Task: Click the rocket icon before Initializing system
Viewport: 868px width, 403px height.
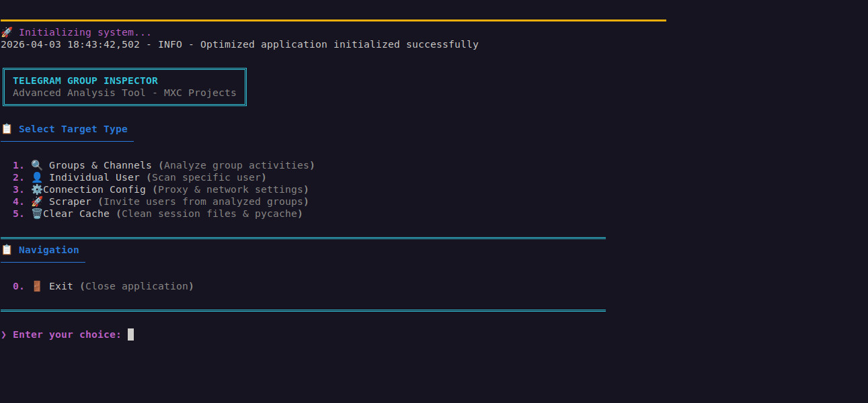Action: [x=6, y=32]
